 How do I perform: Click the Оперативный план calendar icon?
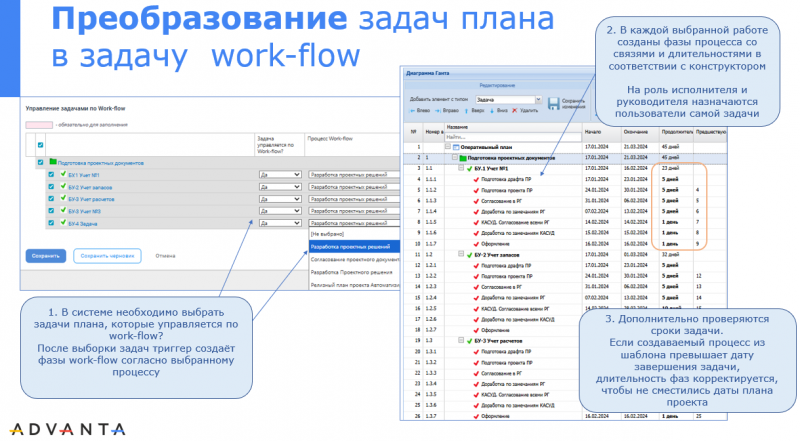tap(456, 147)
